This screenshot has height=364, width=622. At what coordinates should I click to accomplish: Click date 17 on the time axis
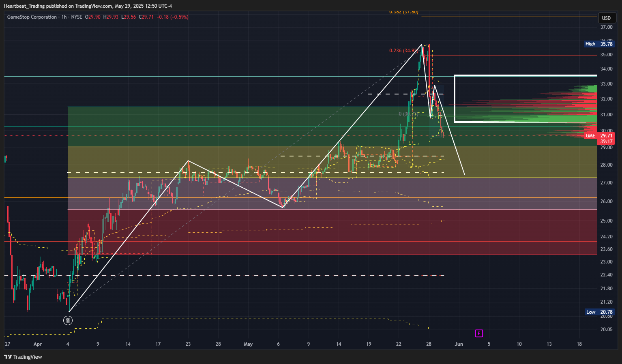coord(158,344)
